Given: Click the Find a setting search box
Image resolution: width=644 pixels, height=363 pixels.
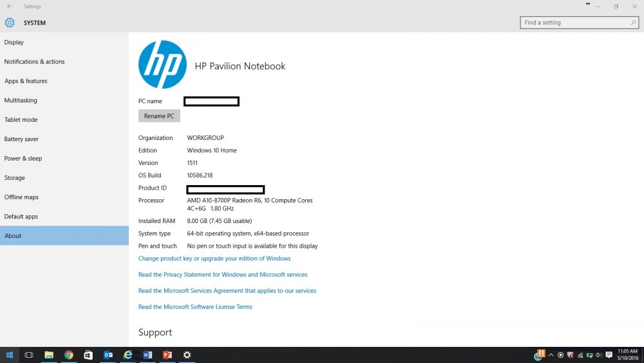Looking at the screenshot, I should pyautogui.click(x=579, y=23).
